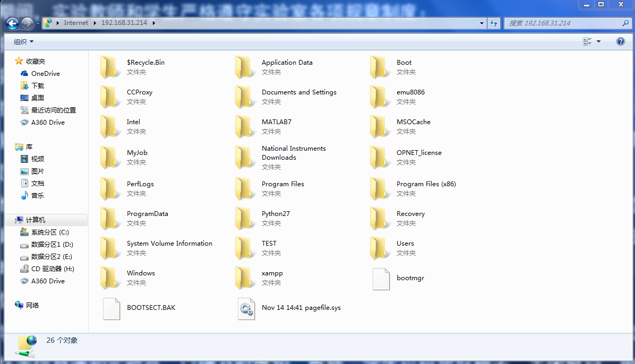Select the emu8086 folder icon

380,97
